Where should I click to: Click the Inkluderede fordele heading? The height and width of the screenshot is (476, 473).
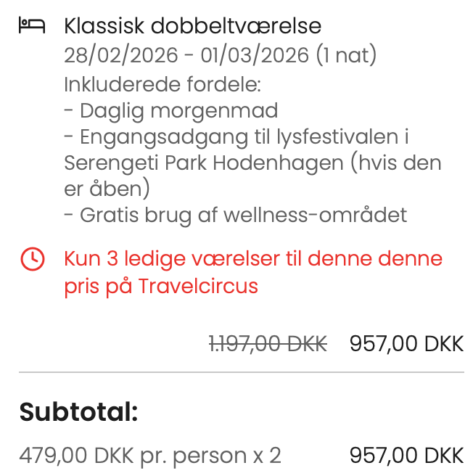point(162,83)
